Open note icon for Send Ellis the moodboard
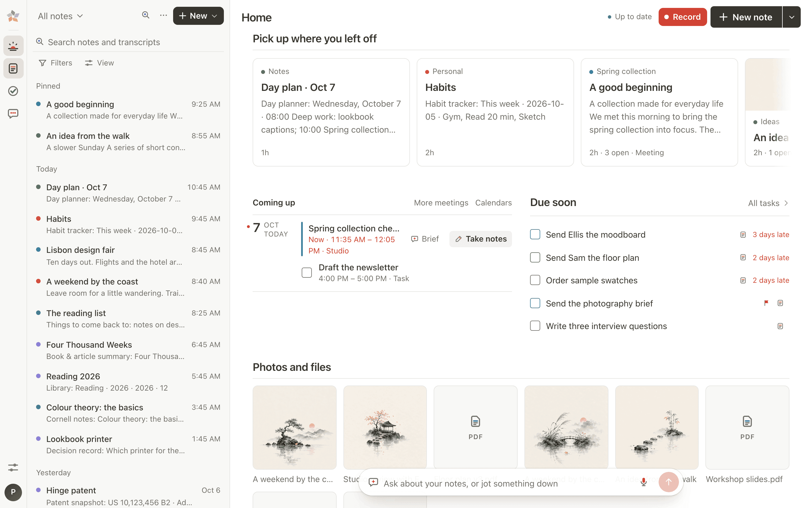This screenshot has height=508, width=812. (x=743, y=235)
